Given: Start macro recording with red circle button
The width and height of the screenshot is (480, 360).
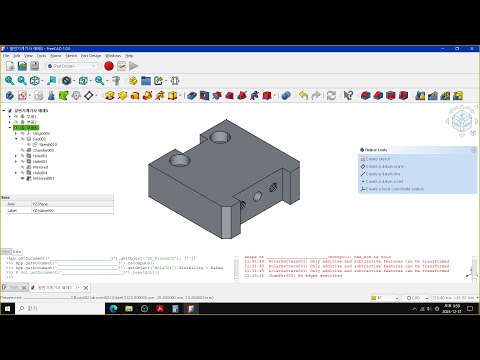Looking at the screenshot, I should (109, 66).
